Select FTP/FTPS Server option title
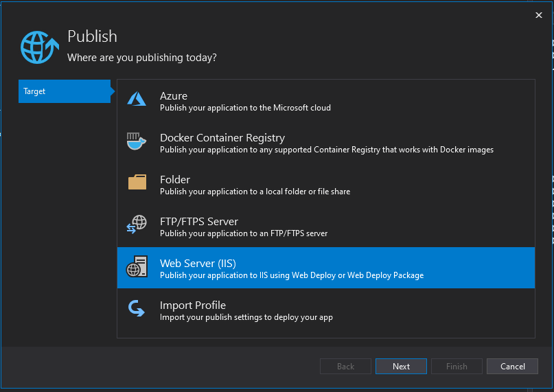The width and height of the screenshot is (554, 392). 199,222
